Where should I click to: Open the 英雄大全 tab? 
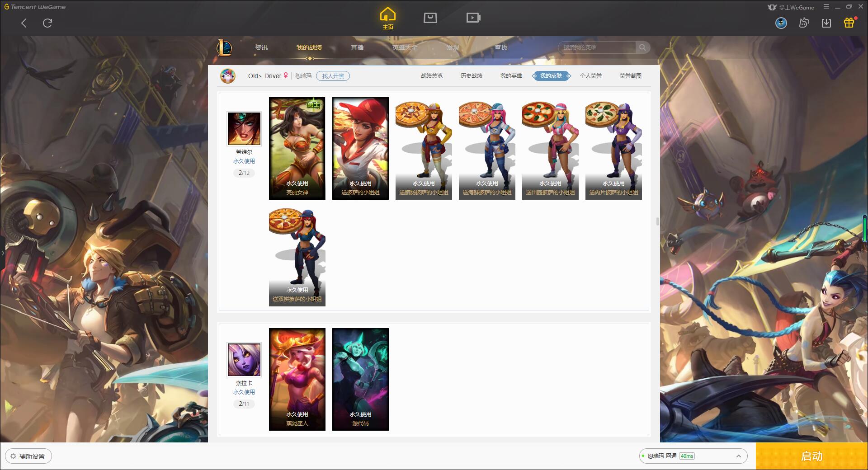(x=405, y=47)
